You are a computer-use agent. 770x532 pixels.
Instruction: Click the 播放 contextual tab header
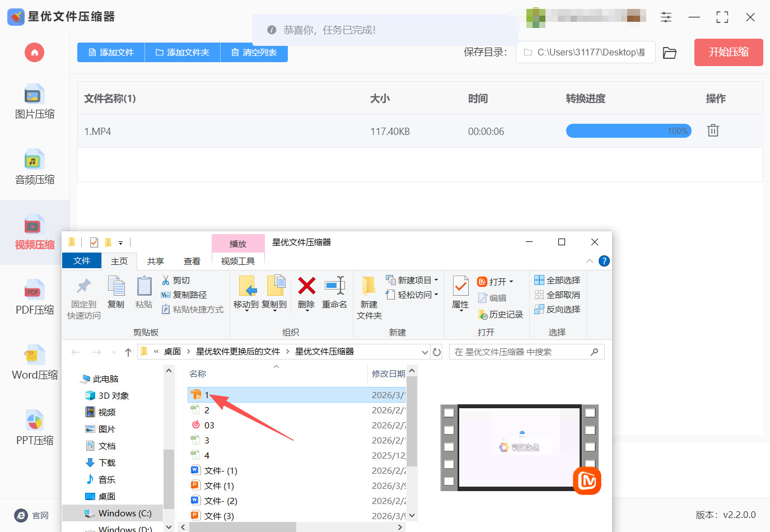tap(238, 244)
